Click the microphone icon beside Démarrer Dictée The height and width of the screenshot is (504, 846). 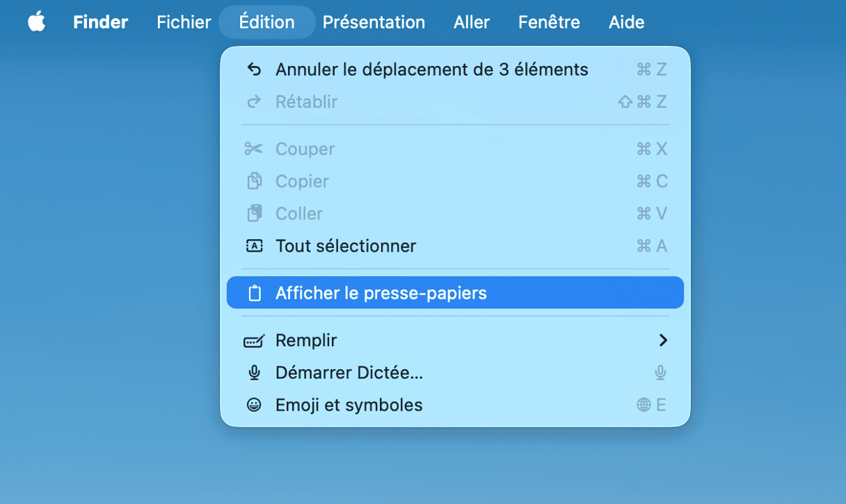(255, 373)
